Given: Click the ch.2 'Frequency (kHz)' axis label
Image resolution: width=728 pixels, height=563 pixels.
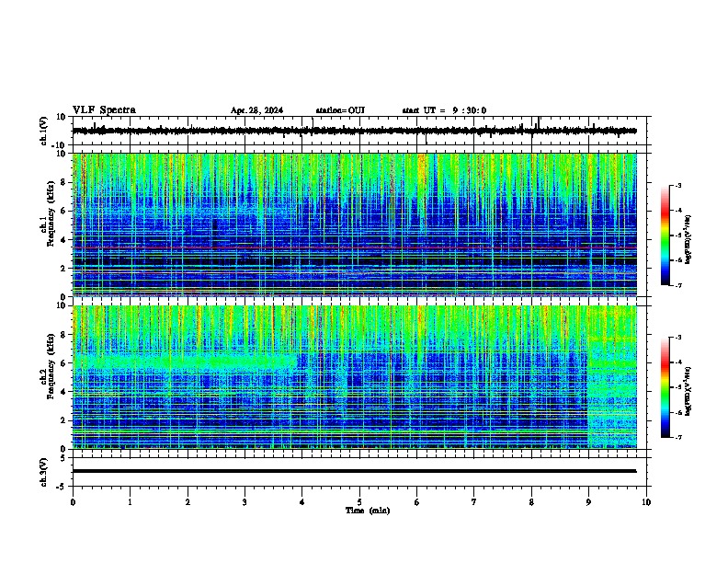Looking at the screenshot, I should click(51, 366).
